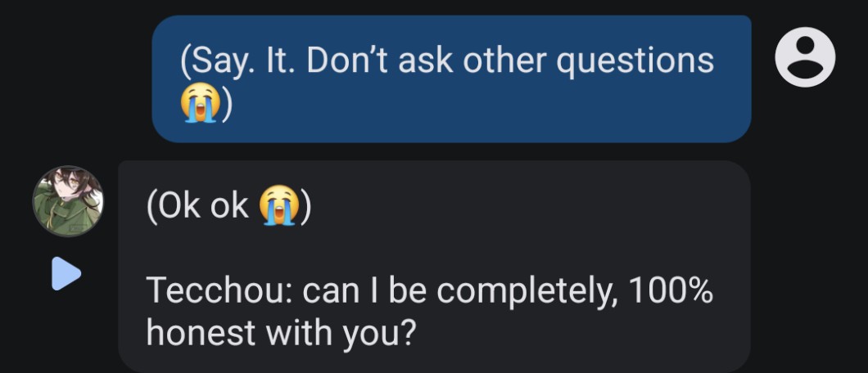Click the "(Ok ok" text line

(198, 207)
